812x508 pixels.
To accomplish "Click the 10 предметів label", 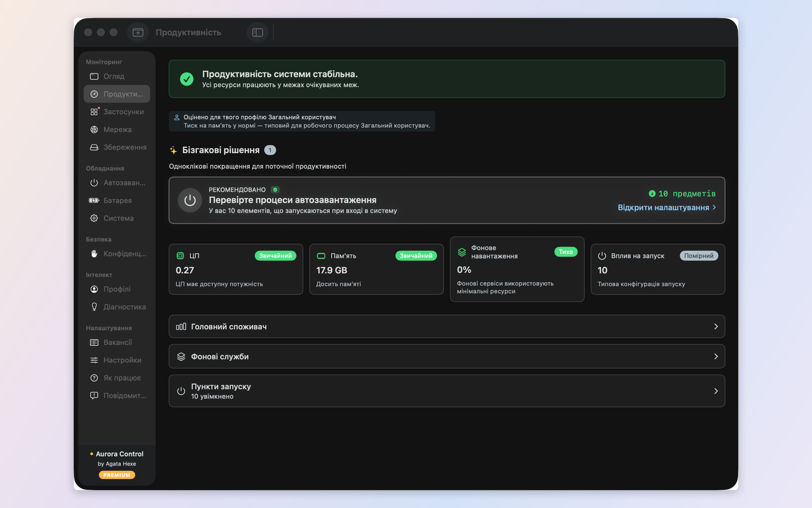I will coord(686,194).
